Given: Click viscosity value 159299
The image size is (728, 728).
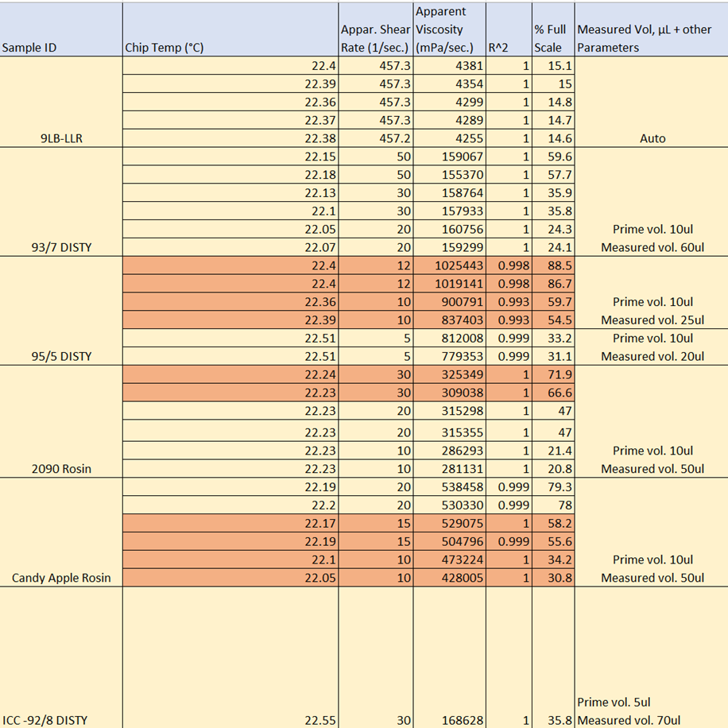Looking at the screenshot, I should (449, 247).
